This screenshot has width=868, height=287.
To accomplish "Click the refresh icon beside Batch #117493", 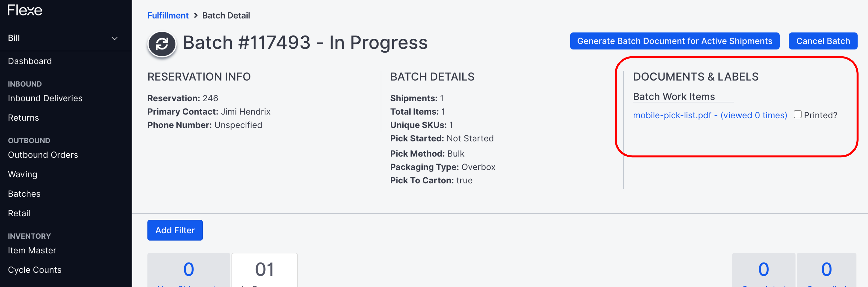I will [162, 44].
